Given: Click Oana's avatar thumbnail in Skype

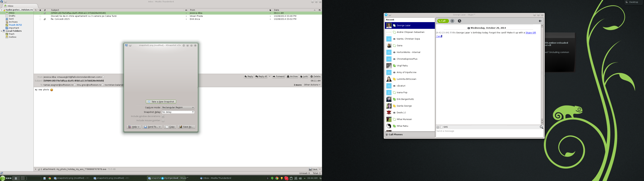Looking at the screenshot, I should [x=389, y=46].
